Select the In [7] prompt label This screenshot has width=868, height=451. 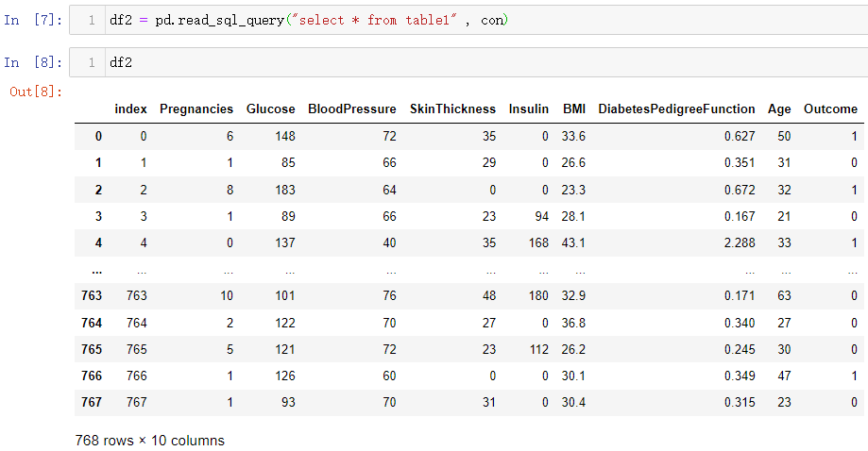tap(33, 21)
